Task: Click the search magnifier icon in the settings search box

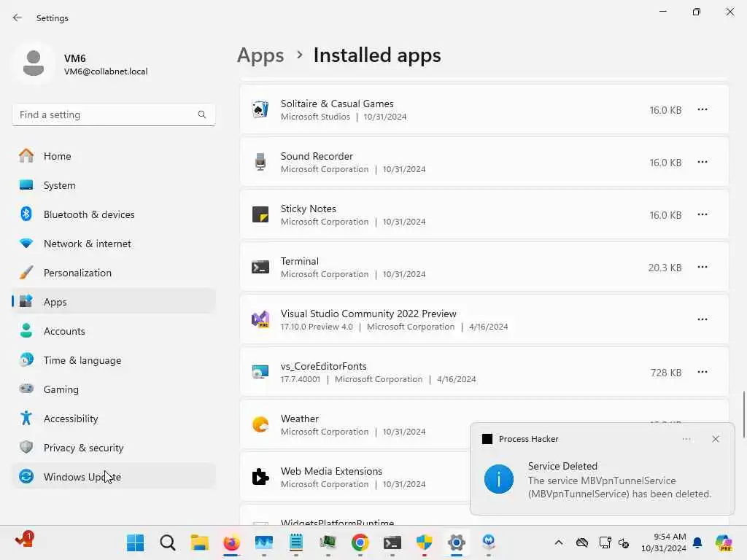Action: [x=202, y=114]
